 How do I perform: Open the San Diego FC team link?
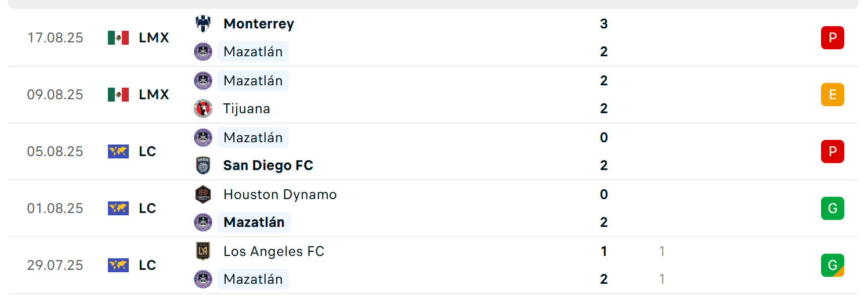[268, 165]
